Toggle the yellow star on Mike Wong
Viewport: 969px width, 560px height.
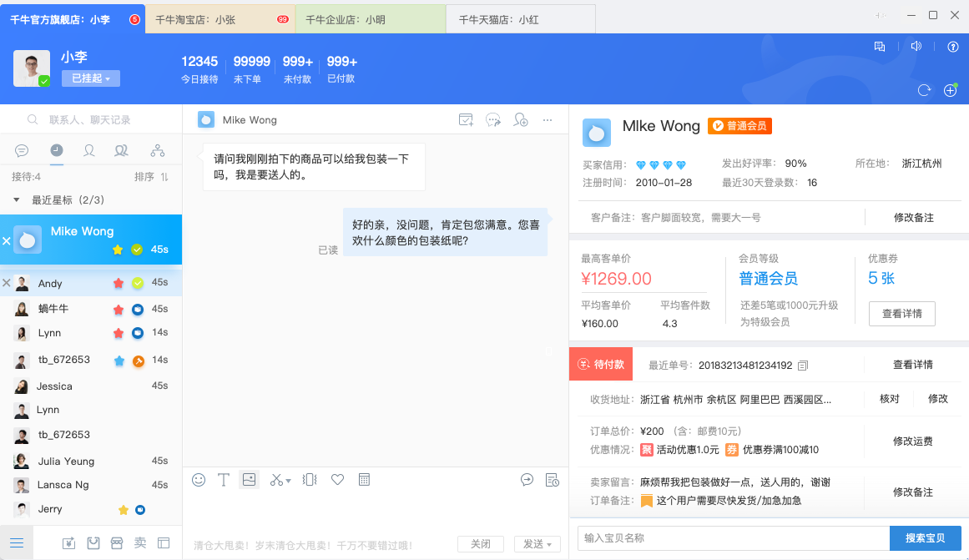pos(118,250)
